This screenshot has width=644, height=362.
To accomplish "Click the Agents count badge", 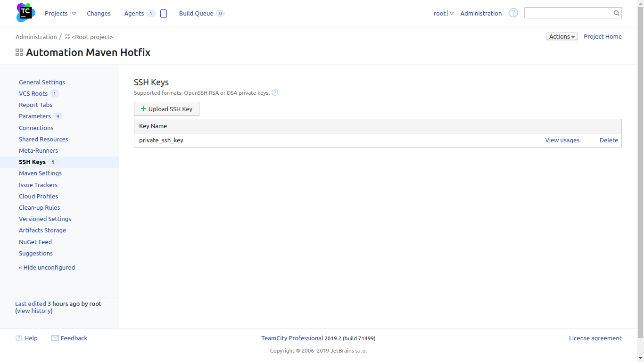I will 151,14.
